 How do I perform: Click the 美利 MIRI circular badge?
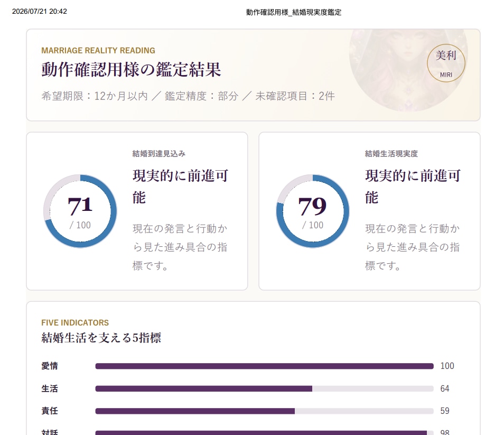coord(446,63)
